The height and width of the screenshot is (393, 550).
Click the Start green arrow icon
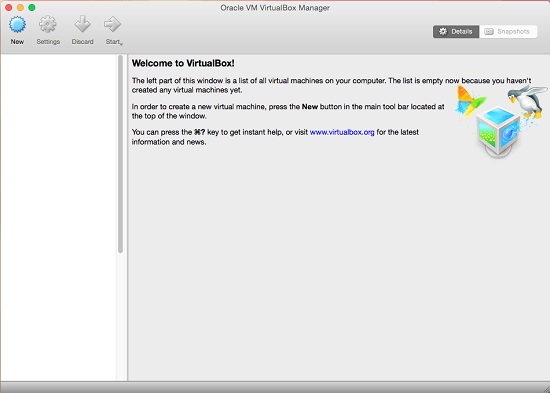(112, 24)
